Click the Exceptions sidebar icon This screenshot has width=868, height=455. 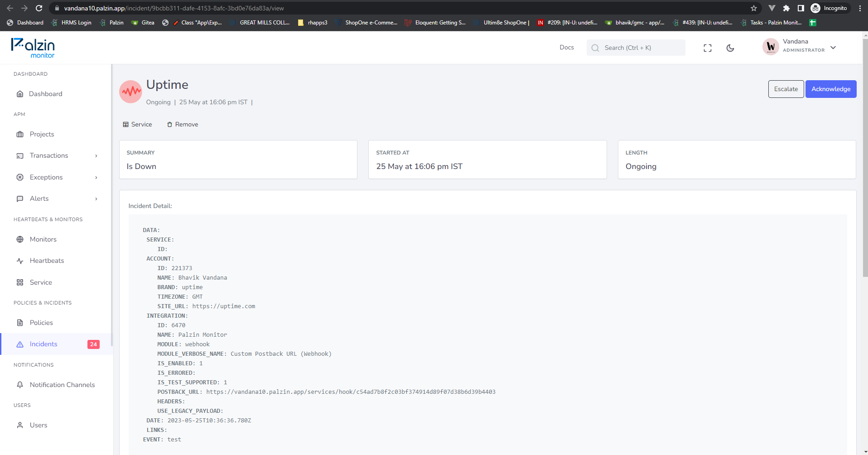click(20, 177)
